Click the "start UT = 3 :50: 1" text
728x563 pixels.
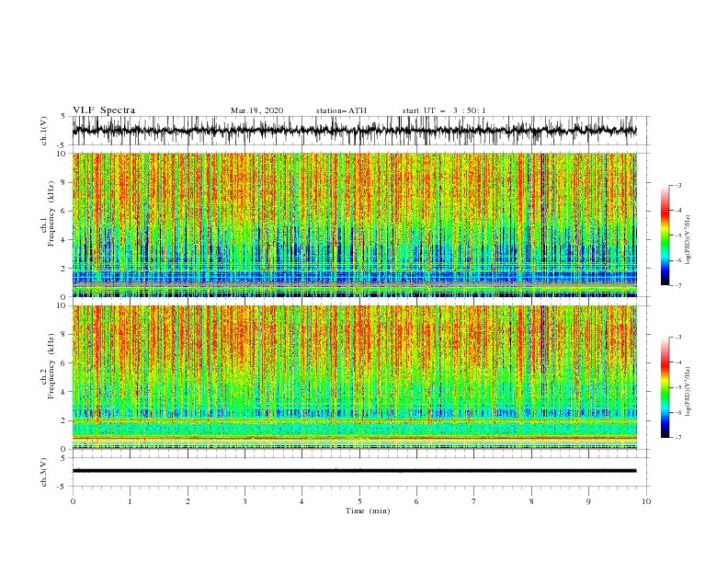pyautogui.click(x=444, y=110)
